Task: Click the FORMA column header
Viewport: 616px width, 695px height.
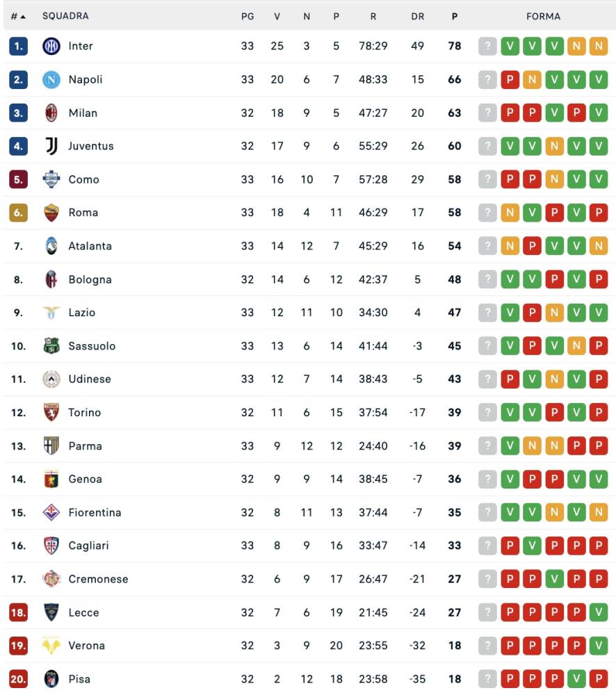Action: point(543,16)
